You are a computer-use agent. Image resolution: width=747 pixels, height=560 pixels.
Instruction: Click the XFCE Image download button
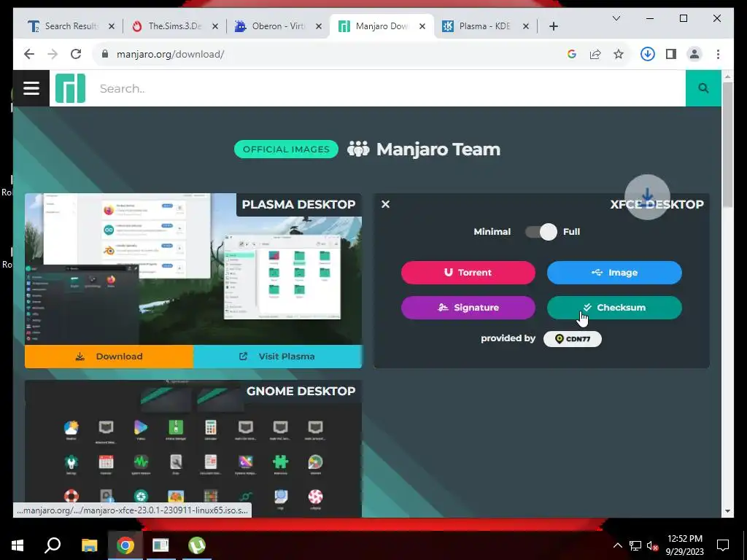pyautogui.click(x=614, y=273)
